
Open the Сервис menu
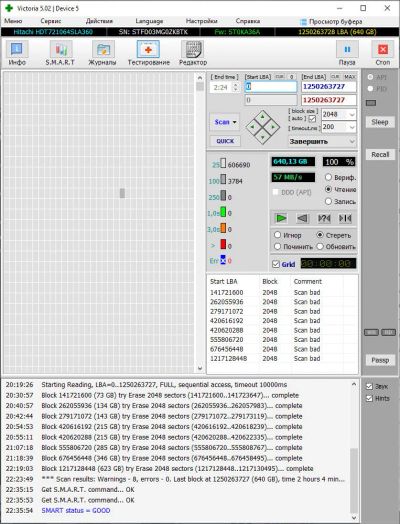coord(51,21)
